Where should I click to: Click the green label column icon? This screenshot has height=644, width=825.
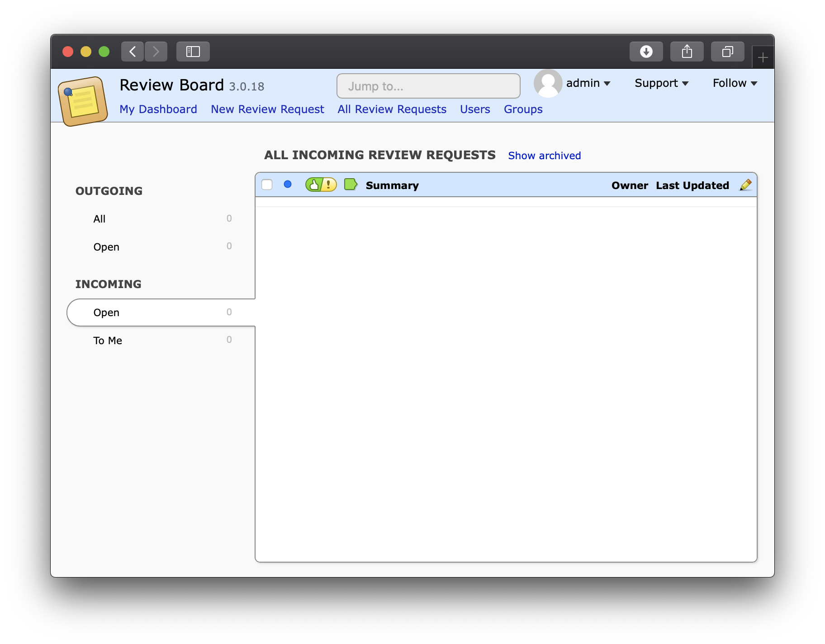[x=351, y=185]
